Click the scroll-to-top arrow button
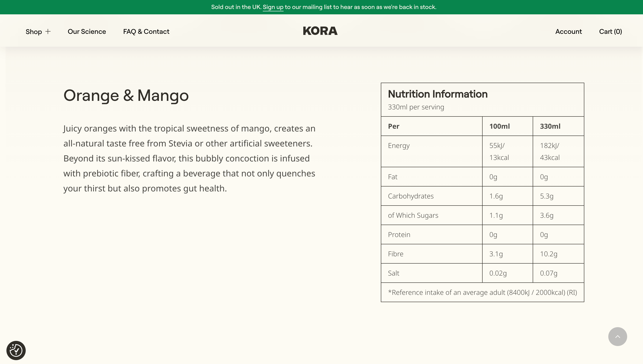The width and height of the screenshot is (643, 364). [x=618, y=337]
